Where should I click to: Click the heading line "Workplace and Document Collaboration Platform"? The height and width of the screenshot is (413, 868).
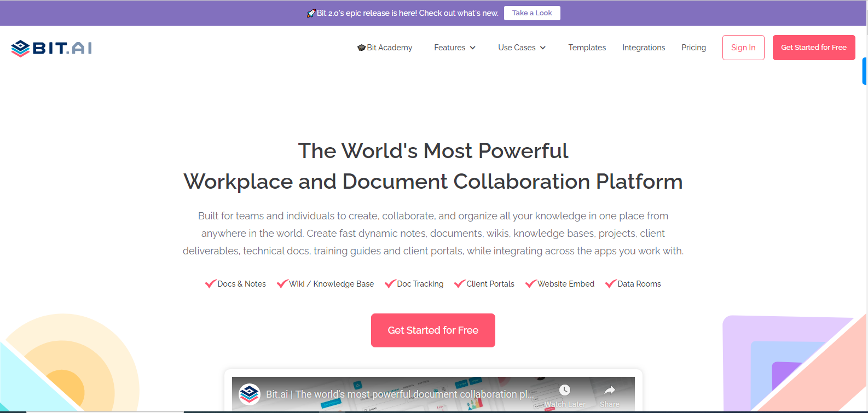[433, 182]
